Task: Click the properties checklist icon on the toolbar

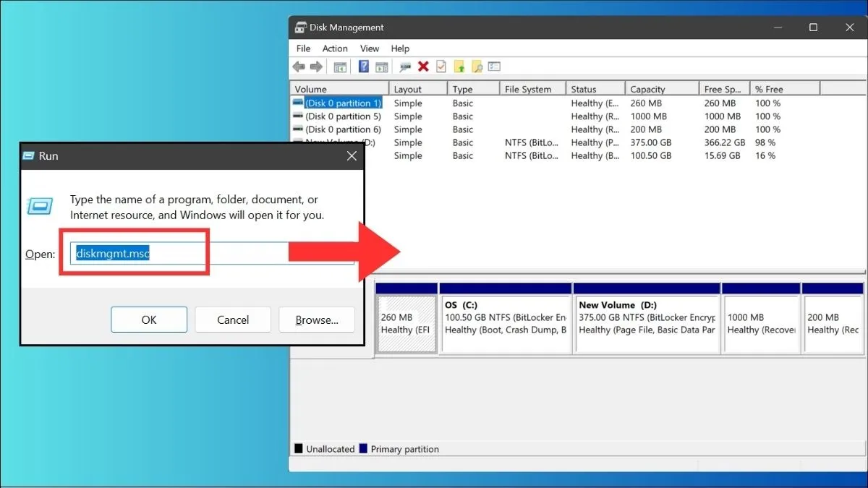Action: pos(441,66)
